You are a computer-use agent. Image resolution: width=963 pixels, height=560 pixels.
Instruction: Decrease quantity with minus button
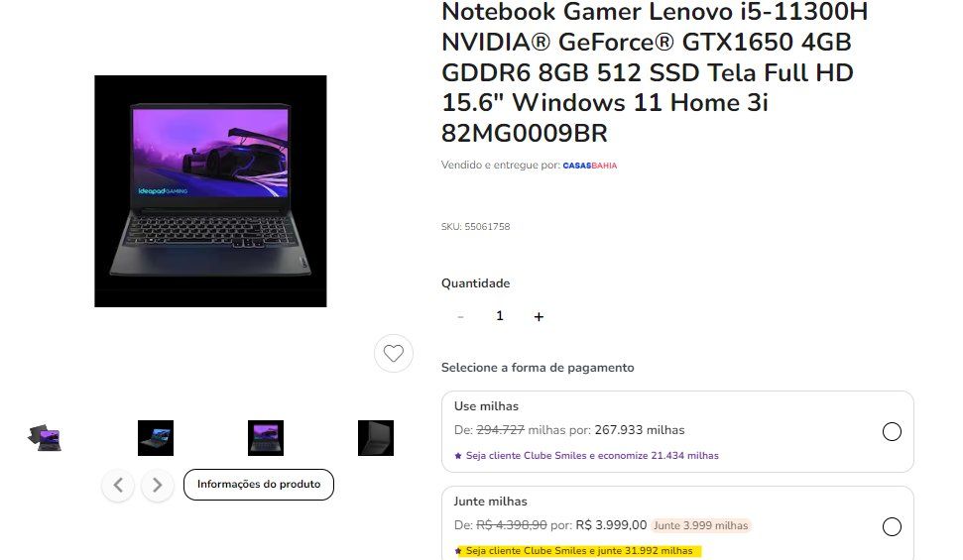point(460,317)
